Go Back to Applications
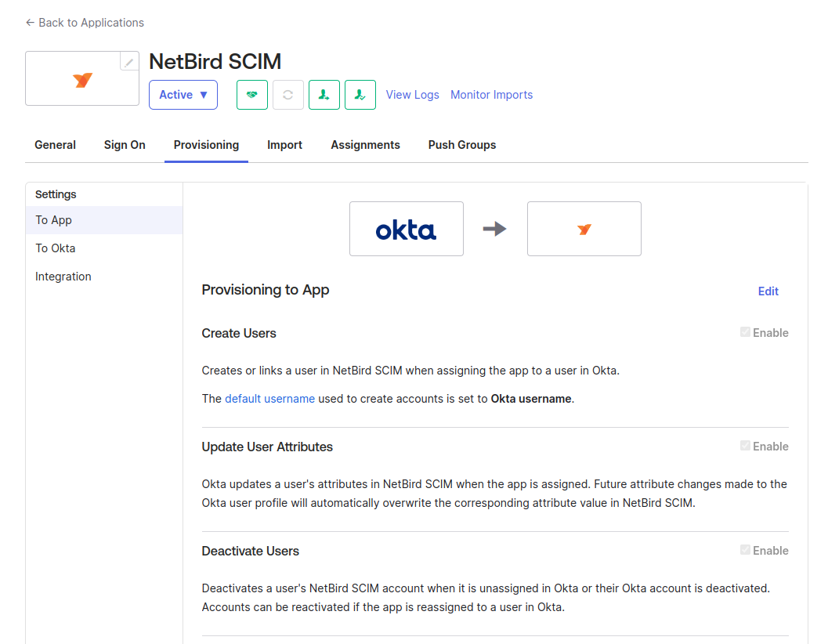Viewport: 828px width, 644px height. [85, 23]
